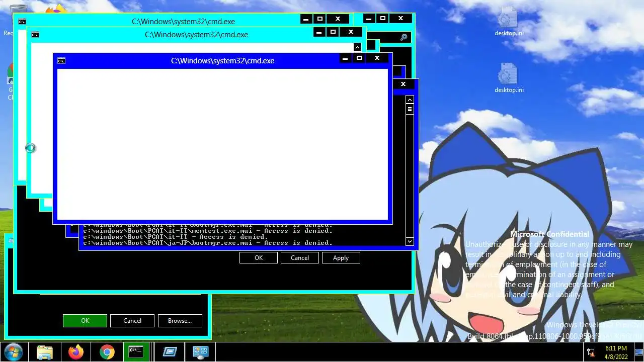
Task: Click the blue window's title 'C:\Windows\system32\cmd.exe'
Action: point(222,61)
